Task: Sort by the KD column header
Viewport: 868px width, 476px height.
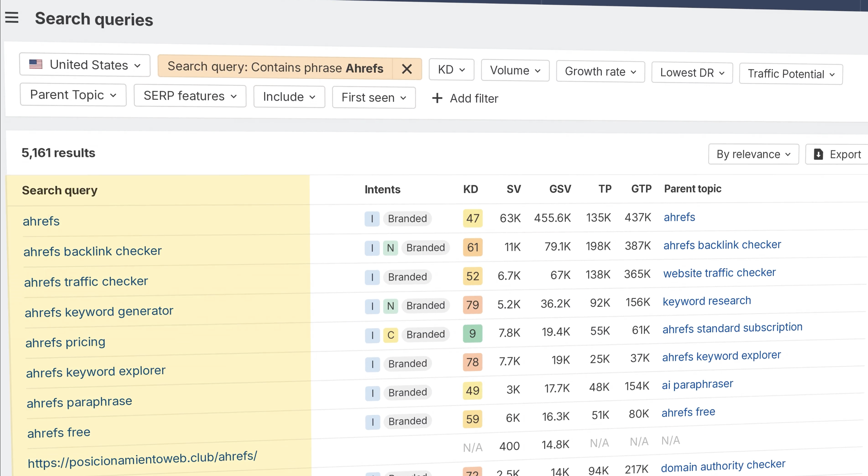Action: [x=470, y=189]
